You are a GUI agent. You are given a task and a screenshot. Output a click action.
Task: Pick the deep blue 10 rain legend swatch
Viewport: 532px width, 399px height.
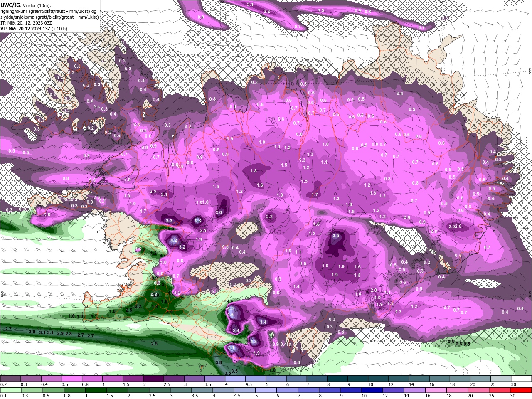[x=372, y=390]
